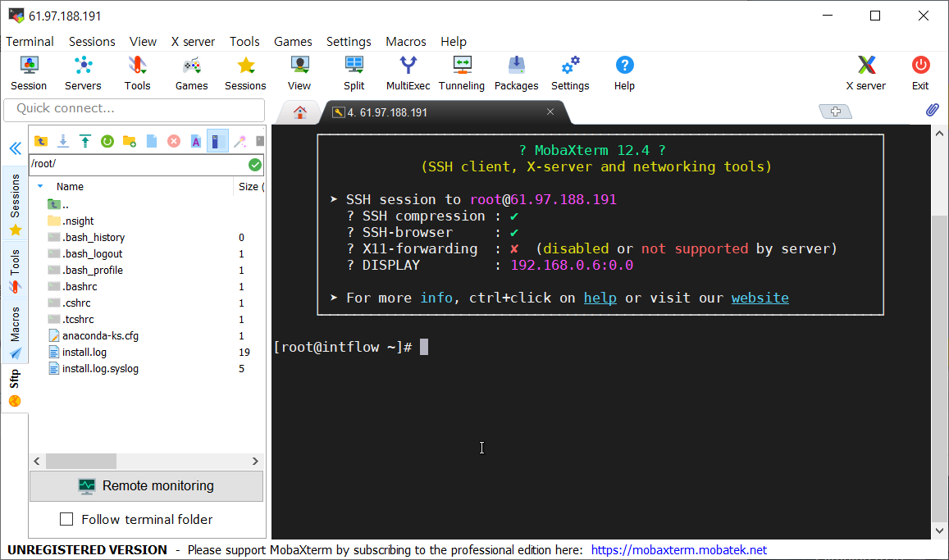The width and height of the screenshot is (949, 560).
Task: Open the Help question mark button
Action: [624, 73]
